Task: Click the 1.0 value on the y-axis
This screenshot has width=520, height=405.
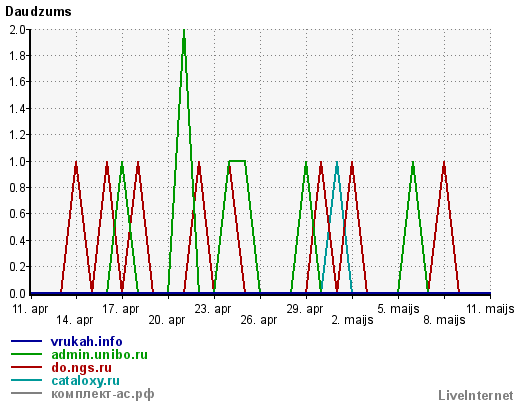Action: [17, 162]
